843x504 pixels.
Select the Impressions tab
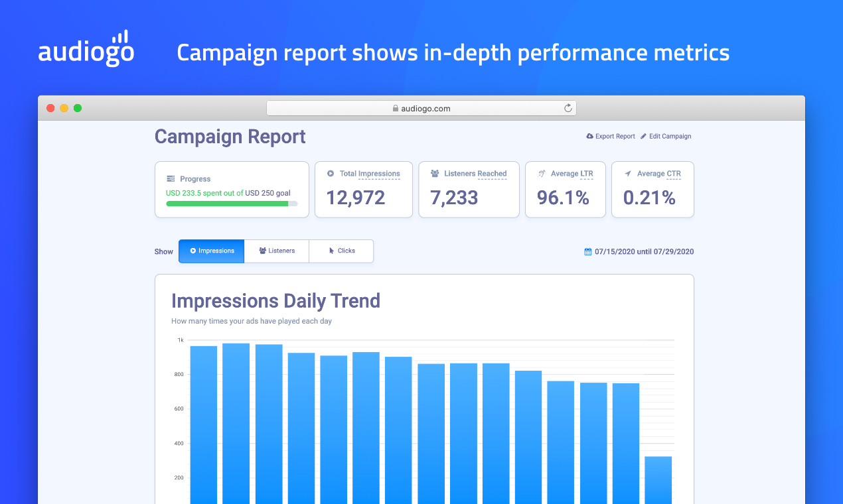pos(212,251)
